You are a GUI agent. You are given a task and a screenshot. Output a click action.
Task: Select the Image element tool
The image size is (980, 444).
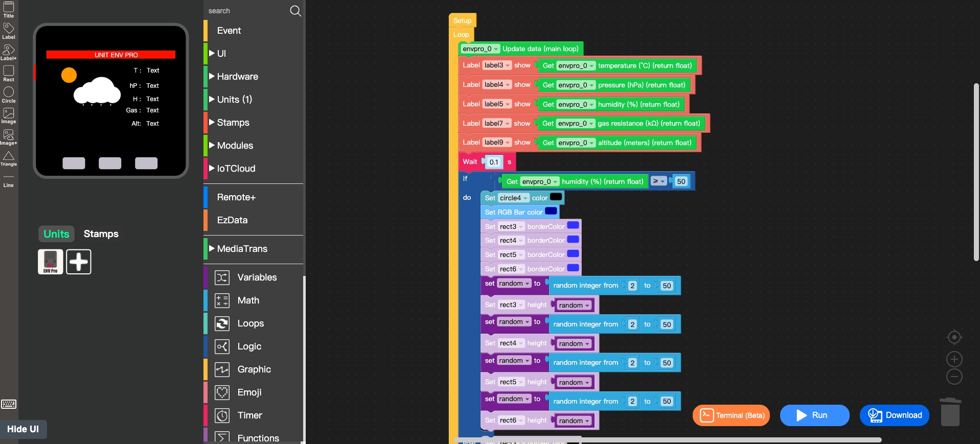(9, 115)
